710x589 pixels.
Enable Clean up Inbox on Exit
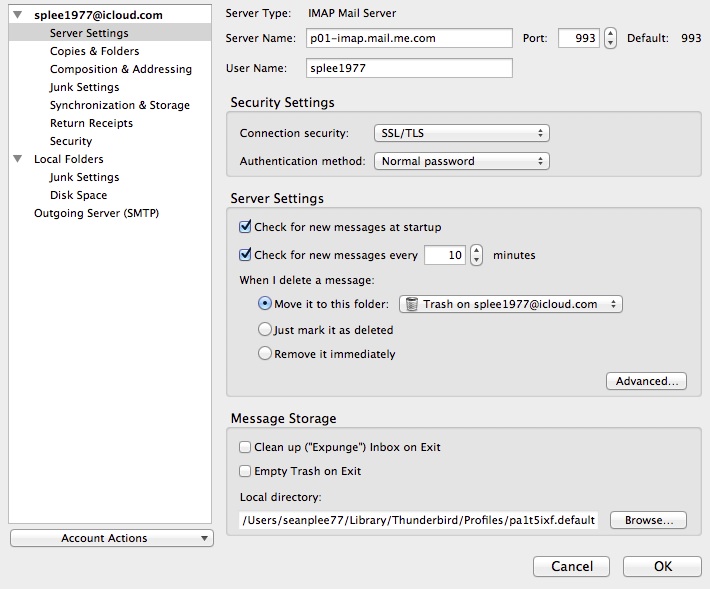pos(245,447)
